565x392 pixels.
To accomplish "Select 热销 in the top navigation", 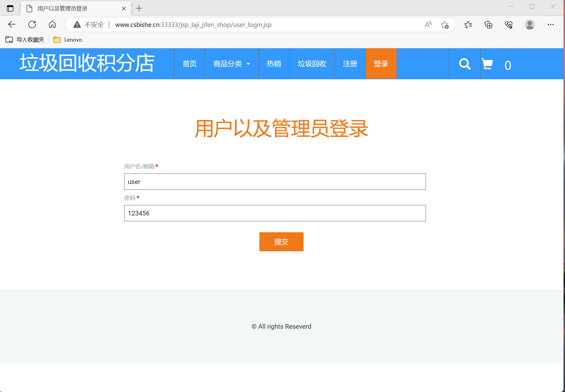I will click(x=274, y=64).
